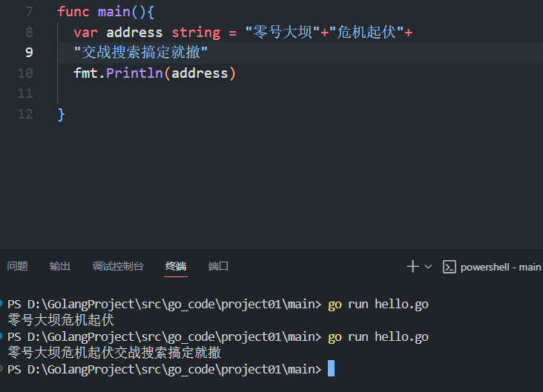543x392 pixels.
Task: Click the terminal cursor at the last prompt
Action: [x=331, y=369]
